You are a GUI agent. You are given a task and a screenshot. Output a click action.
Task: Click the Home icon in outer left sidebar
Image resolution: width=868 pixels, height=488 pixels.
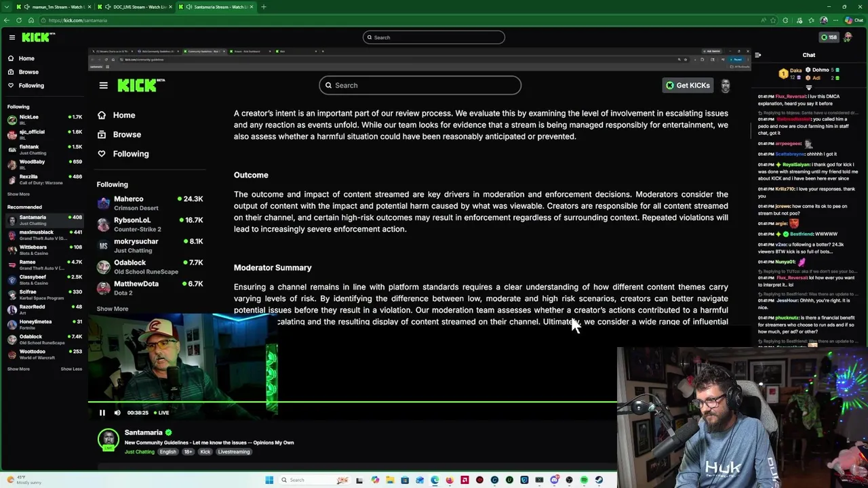[x=11, y=58]
